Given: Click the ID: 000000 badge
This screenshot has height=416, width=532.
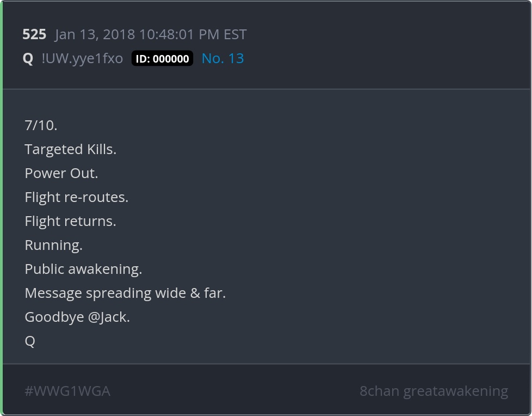Looking at the screenshot, I should click(162, 59).
